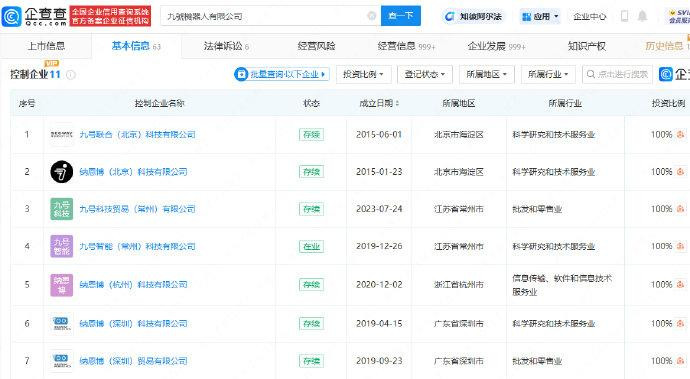
Task: Click the equity chart icon in row 5
Action: 681,284
